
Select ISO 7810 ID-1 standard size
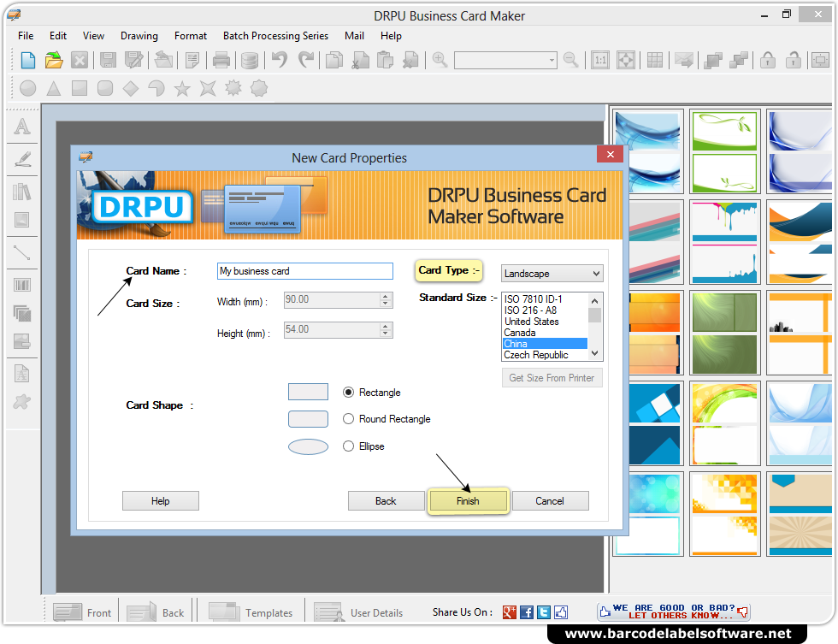(x=546, y=299)
